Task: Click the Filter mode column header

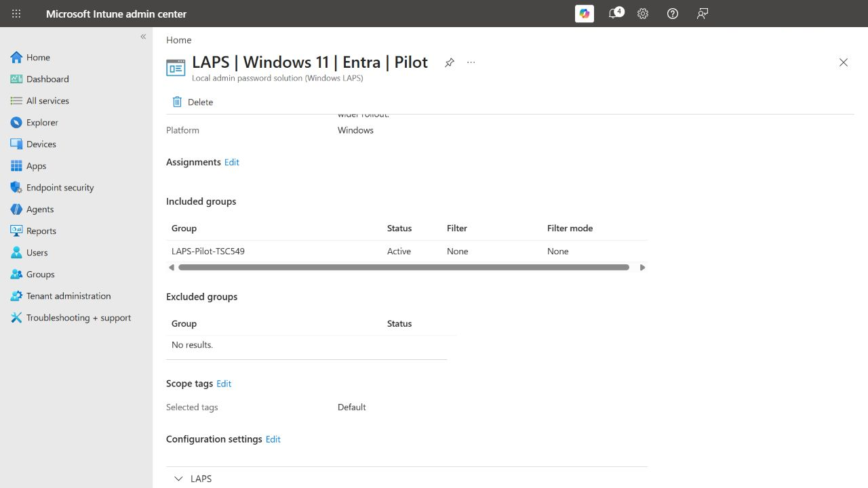Action: pyautogui.click(x=570, y=228)
